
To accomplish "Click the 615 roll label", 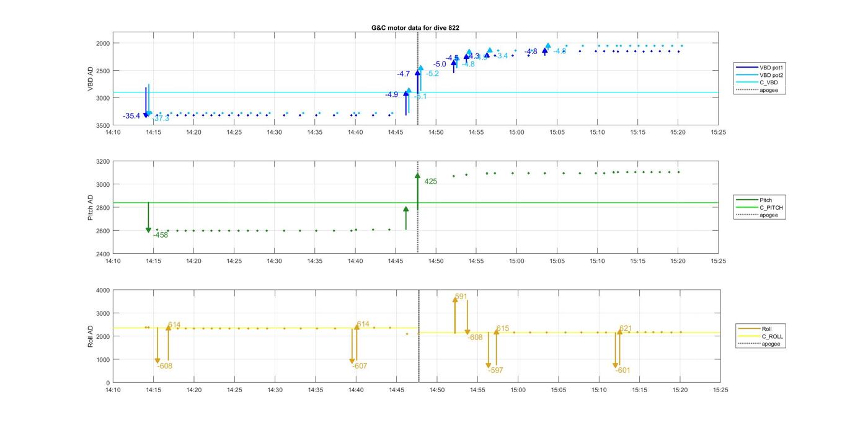I will click(x=502, y=329).
